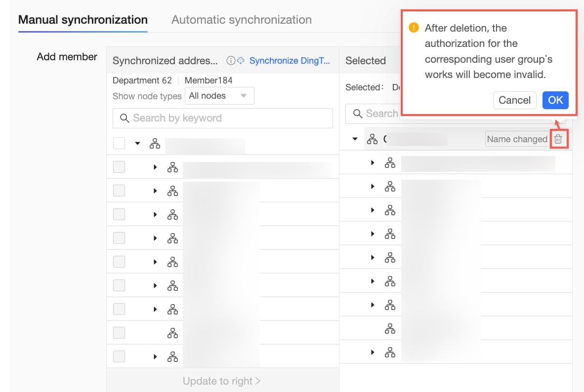Tick the first child department checkbox
This screenshot has height=392, width=584.
119,167
